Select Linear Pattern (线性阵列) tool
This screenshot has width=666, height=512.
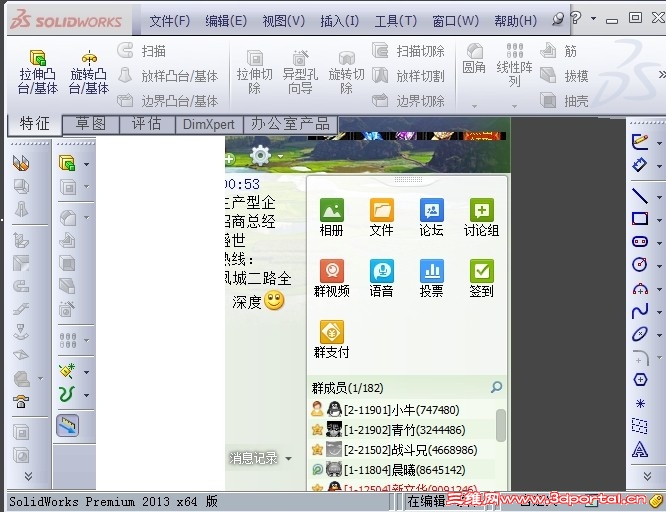(x=514, y=65)
